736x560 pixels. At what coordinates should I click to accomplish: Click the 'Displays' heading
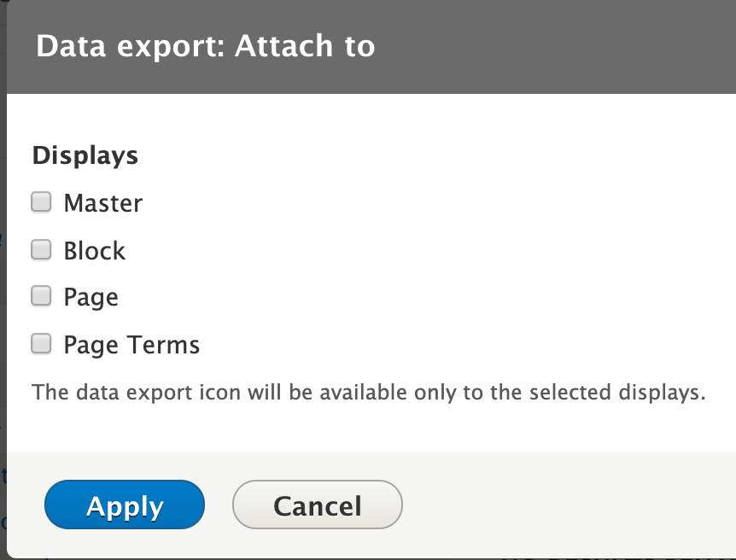(x=85, y=156)
